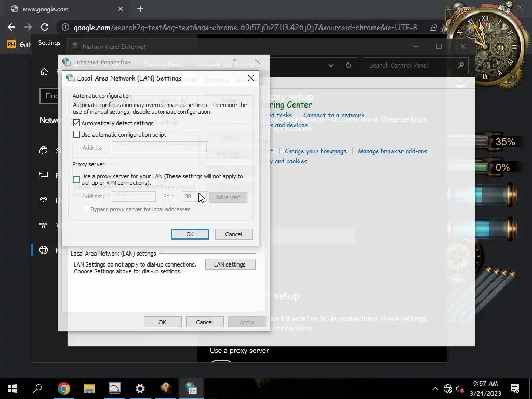This screenshot has height=399, width=532.
Task: Click the help question mark in Internet Properties
Action: click(x=234, y=62)
